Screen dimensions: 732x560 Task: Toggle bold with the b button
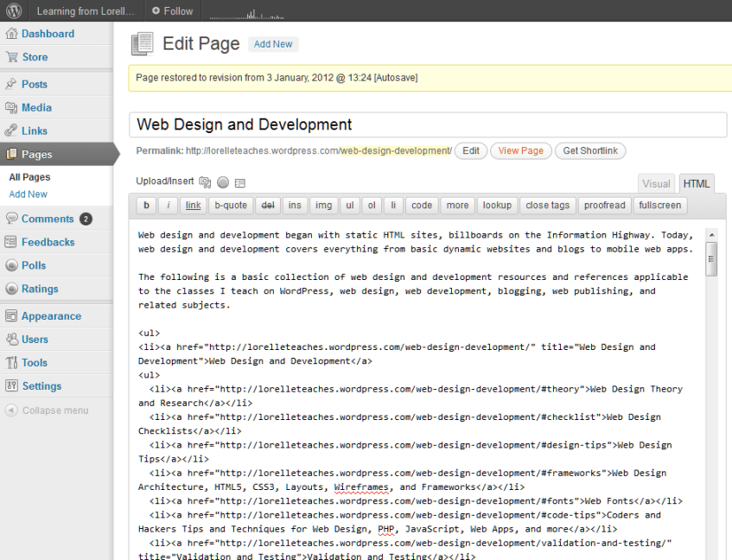(144, 205)
